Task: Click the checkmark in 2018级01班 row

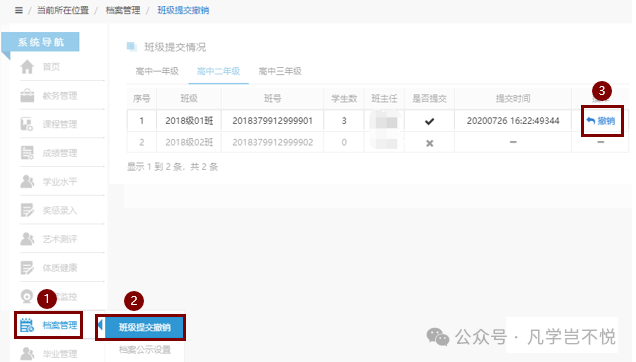Action: 429,121
